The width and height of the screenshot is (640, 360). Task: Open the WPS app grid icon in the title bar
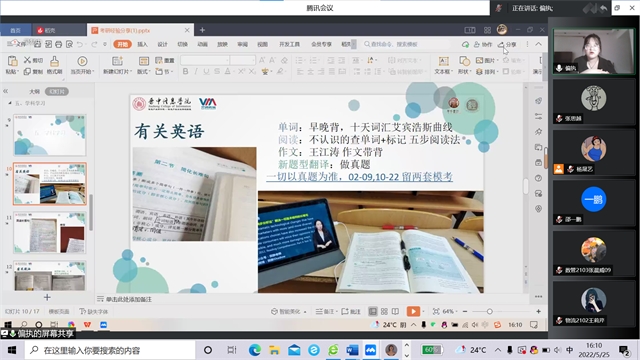coord(487,30)
